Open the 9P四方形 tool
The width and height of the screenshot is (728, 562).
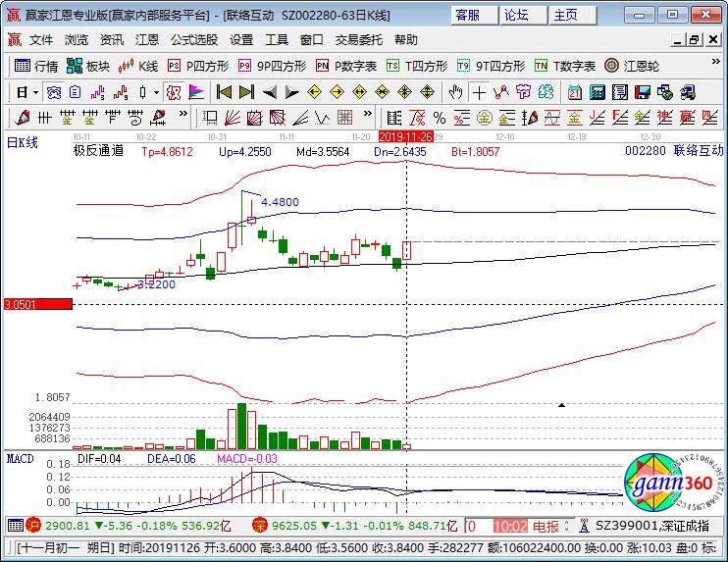[x=272, y=66]
